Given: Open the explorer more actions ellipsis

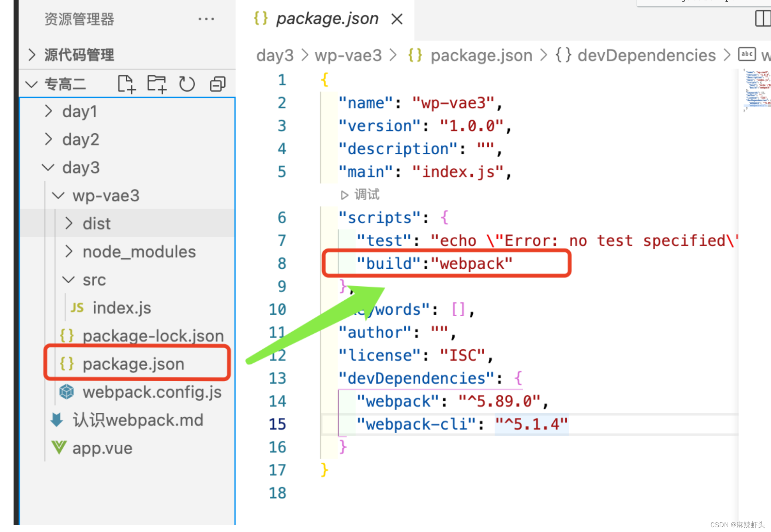Looking at the screenshot, I should pos(206,19).
